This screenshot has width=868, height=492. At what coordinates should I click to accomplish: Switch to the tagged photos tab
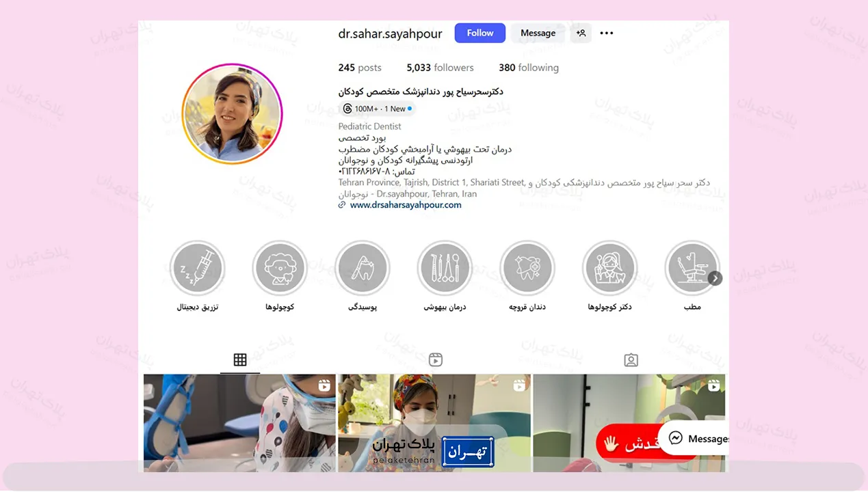coord(631,360)
